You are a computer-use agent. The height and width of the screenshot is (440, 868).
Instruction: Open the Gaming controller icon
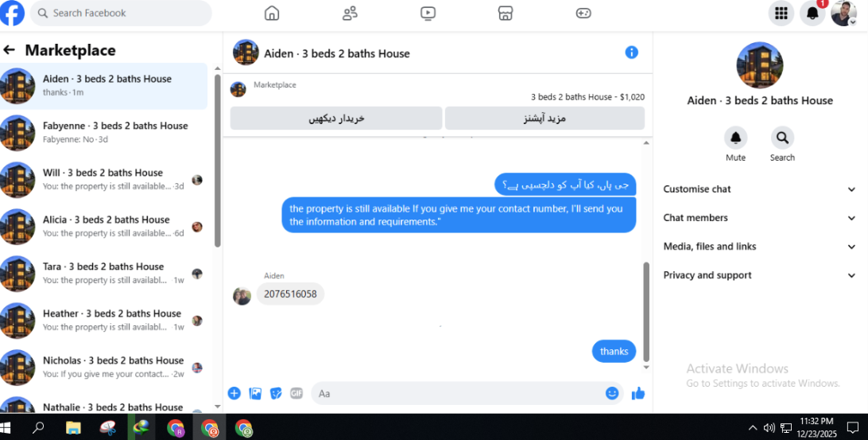583,13
